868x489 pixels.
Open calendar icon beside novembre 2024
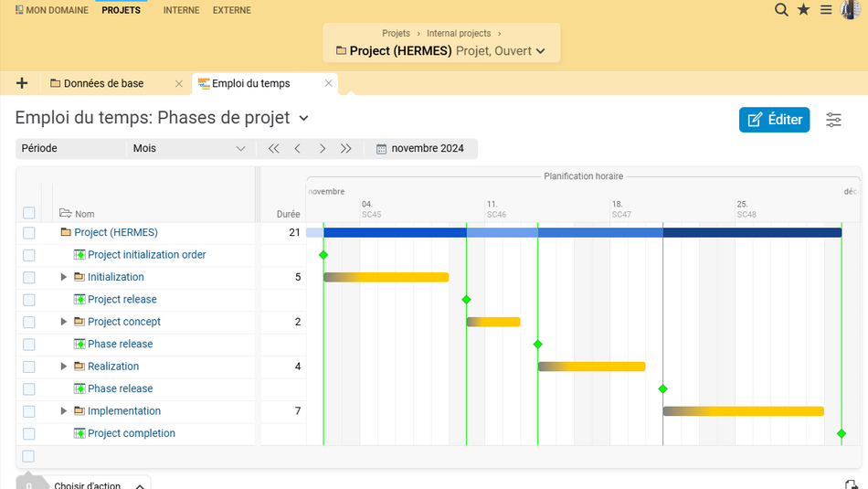point(381,149)
